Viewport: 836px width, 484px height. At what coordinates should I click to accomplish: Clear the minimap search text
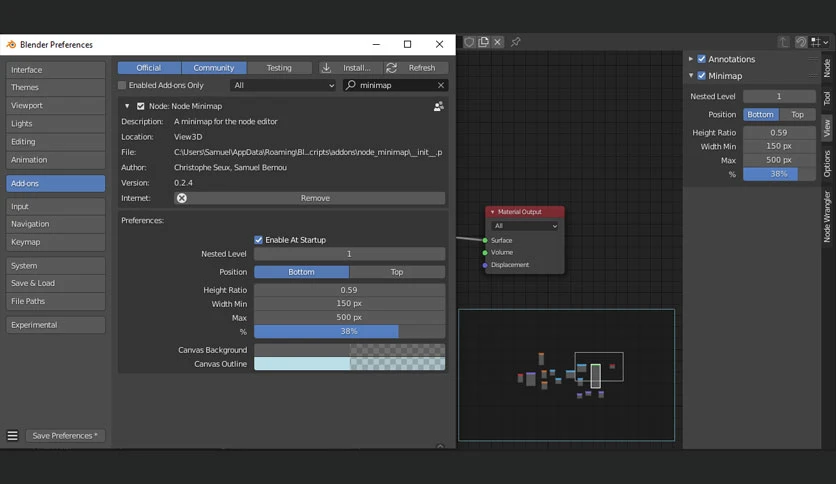[x=441, y=85]
